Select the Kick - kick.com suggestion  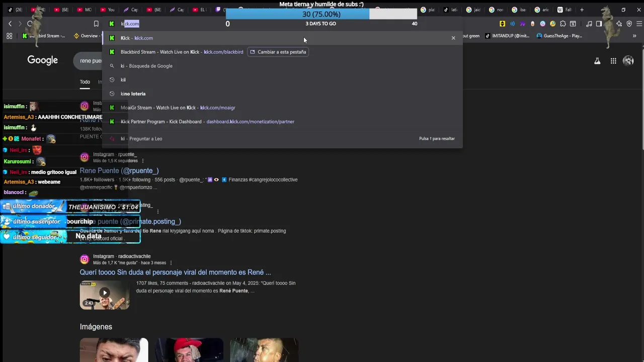[x=282, y=38]
